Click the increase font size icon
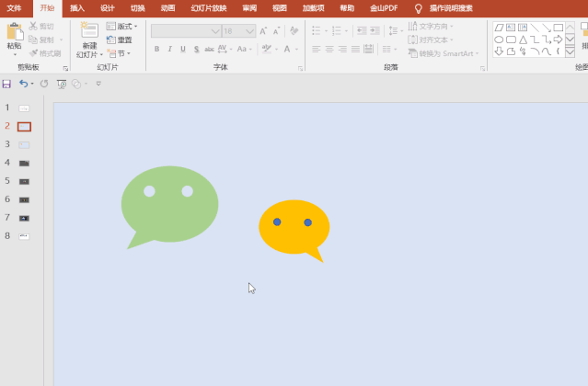The image size is (588, 386). click(x=263, y=31)
